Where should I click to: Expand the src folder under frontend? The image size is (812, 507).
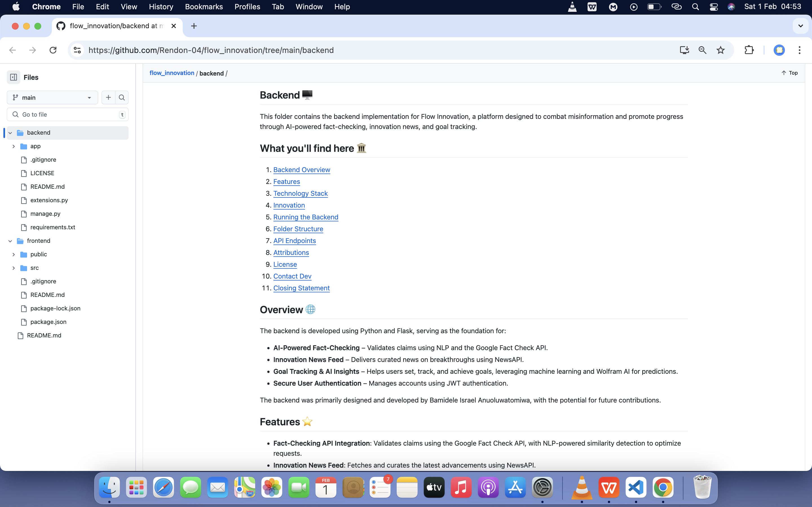14,268
